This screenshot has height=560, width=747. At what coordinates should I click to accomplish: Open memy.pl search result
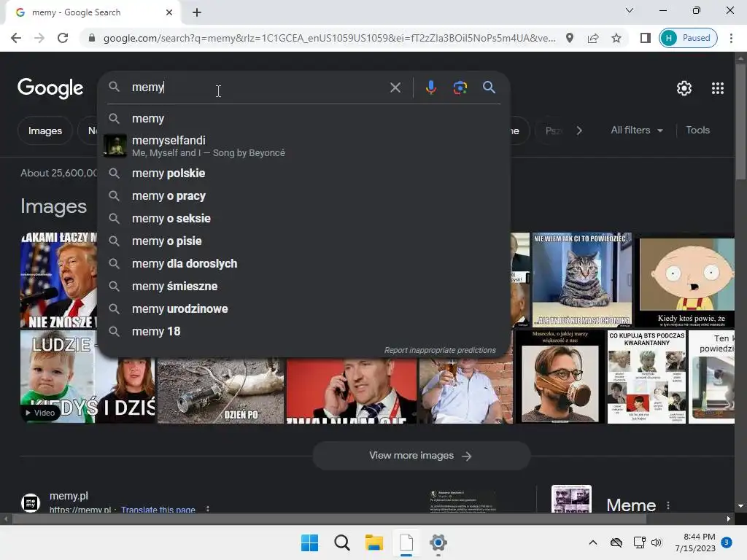69,496
